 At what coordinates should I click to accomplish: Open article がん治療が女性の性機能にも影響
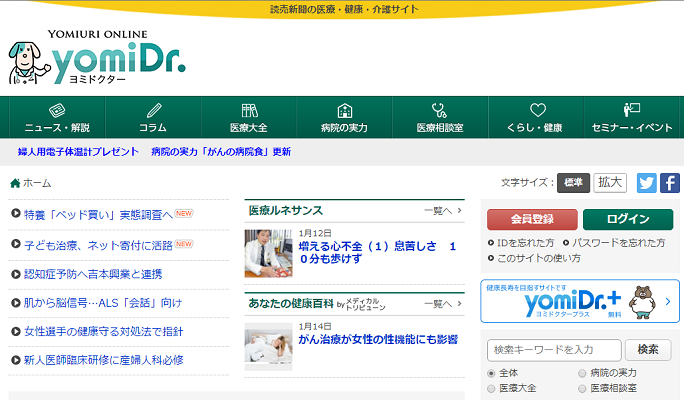coord(378,339)
